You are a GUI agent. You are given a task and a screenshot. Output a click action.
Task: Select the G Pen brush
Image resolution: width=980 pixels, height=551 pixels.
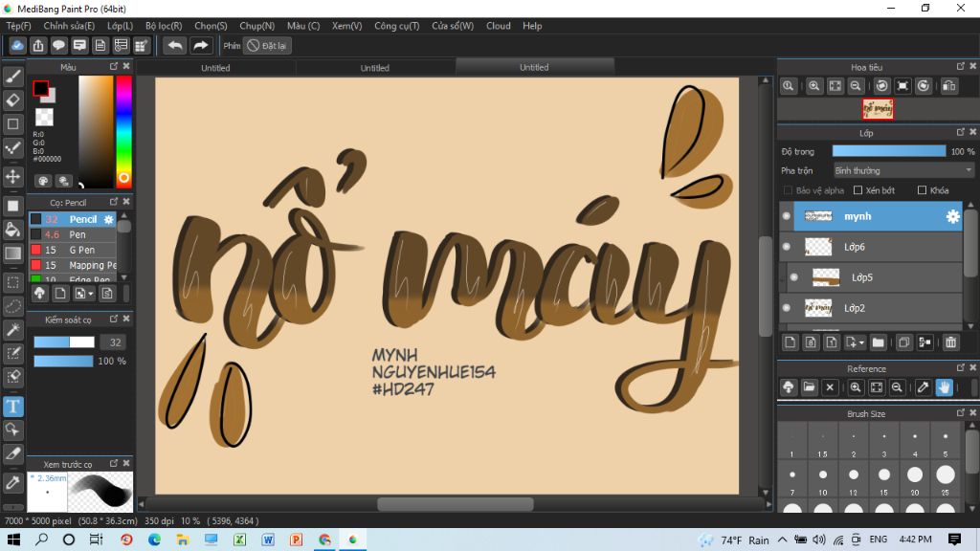(x=82, y=250)
